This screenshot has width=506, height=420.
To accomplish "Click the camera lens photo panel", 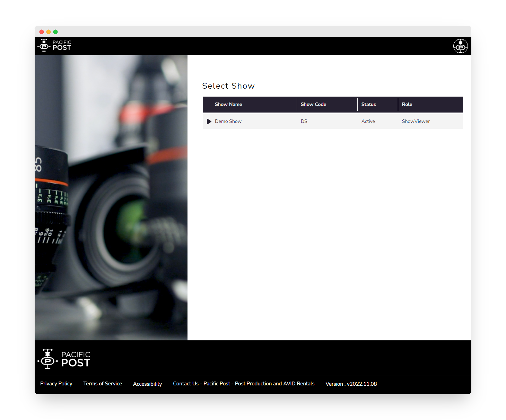I will click(111, 197).
